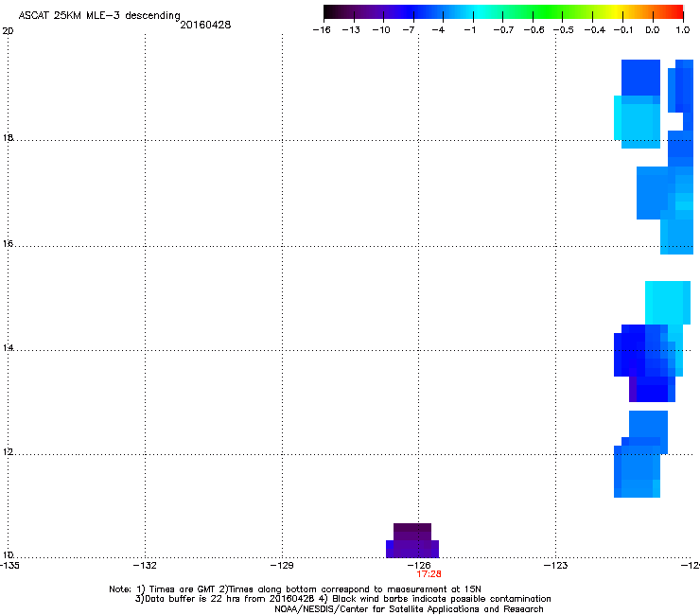Click the colorbar label '1.0'

tap(683, 30)
